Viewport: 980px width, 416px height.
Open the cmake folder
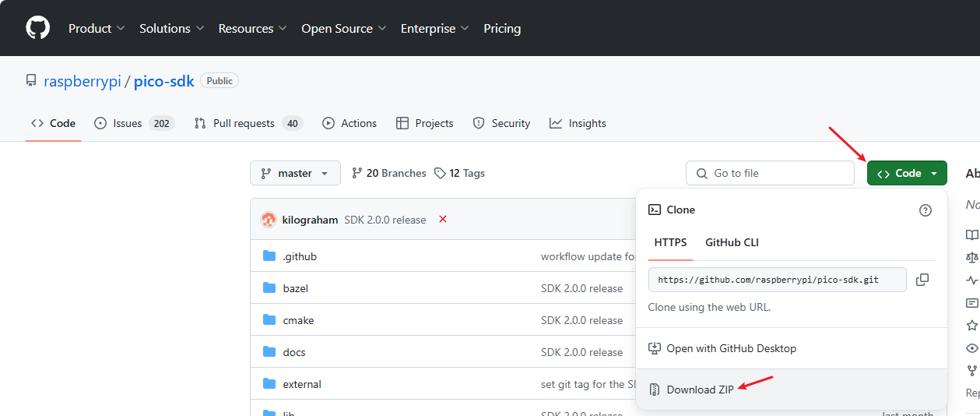point(298,320)
